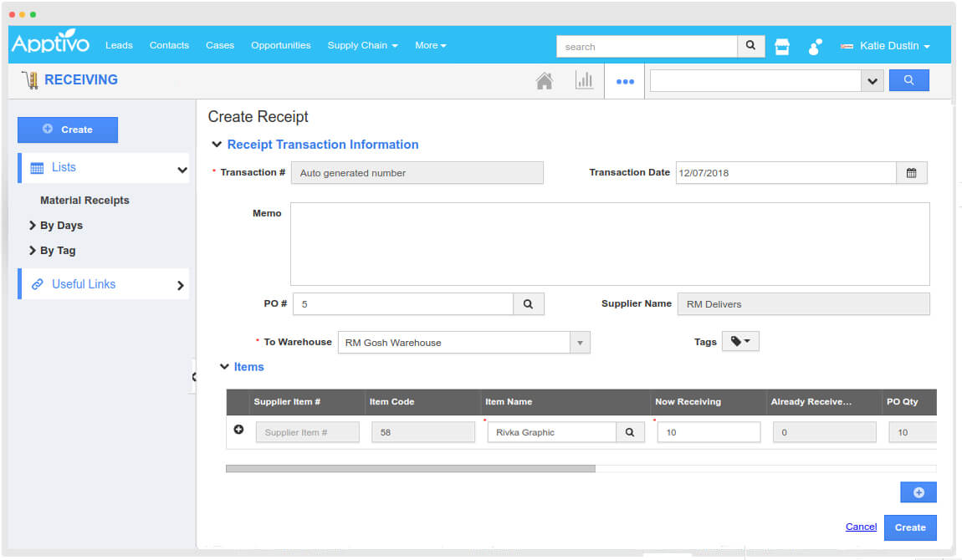Click the app store icon in header
The image size is (962, 560).
click(x=782, y=47)
